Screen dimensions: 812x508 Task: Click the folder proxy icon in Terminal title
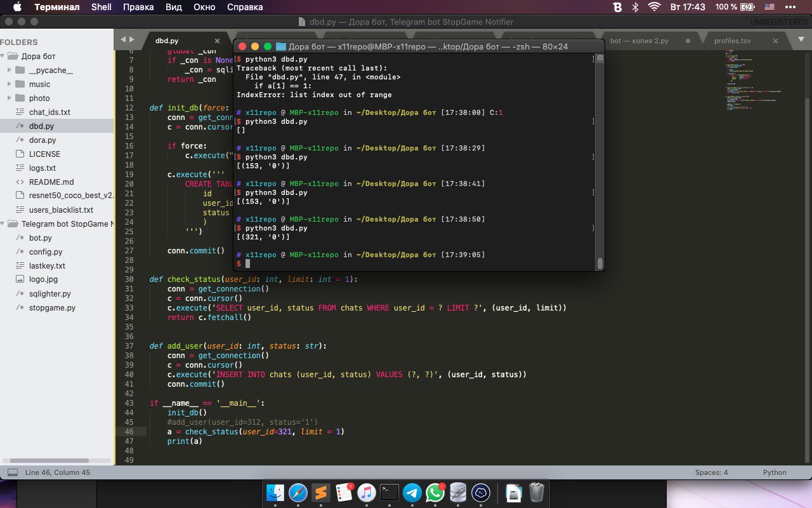(x=281, y=46)
